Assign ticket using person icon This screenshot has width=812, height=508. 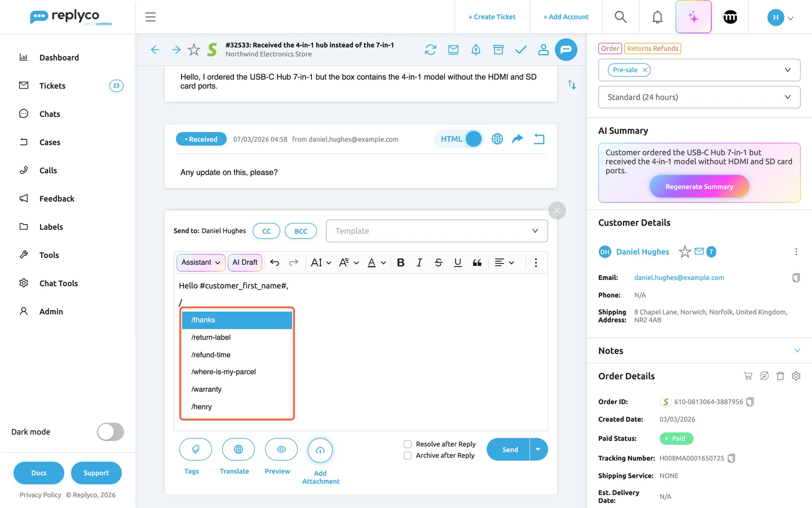tap(544, 50)
